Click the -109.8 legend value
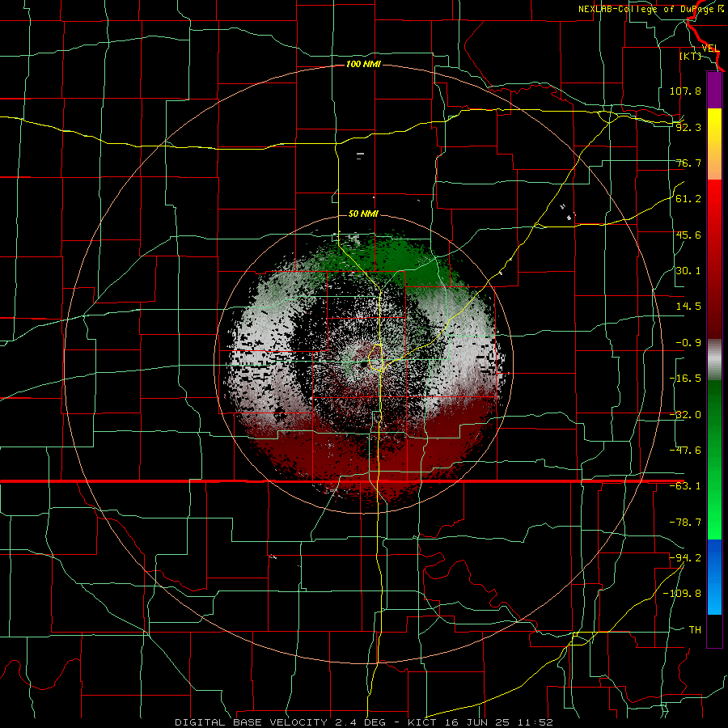 click(x=682, y=594)
